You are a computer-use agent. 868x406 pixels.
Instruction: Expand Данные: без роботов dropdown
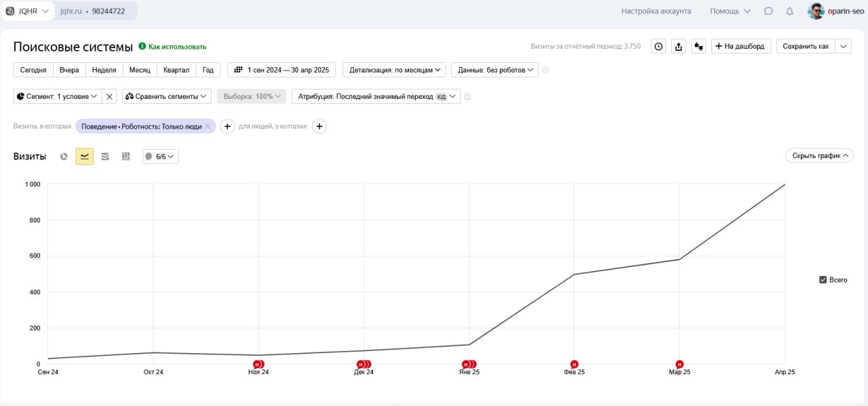494,70
